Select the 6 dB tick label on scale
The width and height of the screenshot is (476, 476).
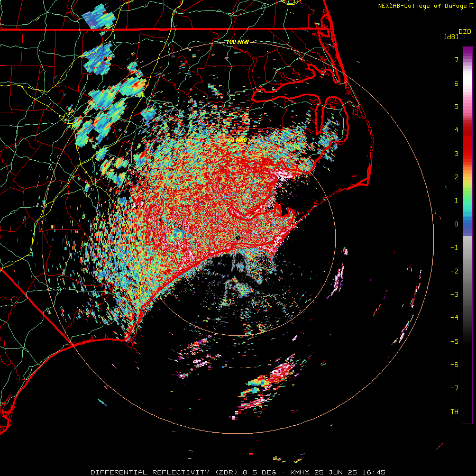[456, 83]
